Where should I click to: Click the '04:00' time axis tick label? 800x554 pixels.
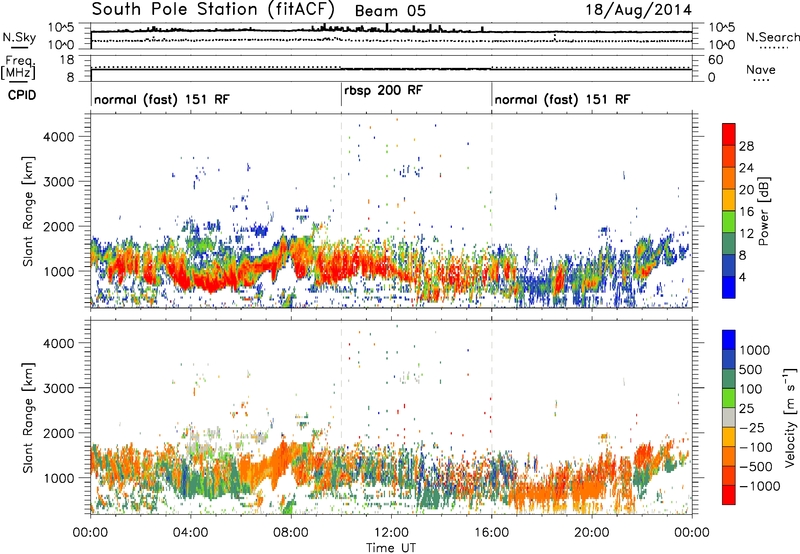coord(190,532)
